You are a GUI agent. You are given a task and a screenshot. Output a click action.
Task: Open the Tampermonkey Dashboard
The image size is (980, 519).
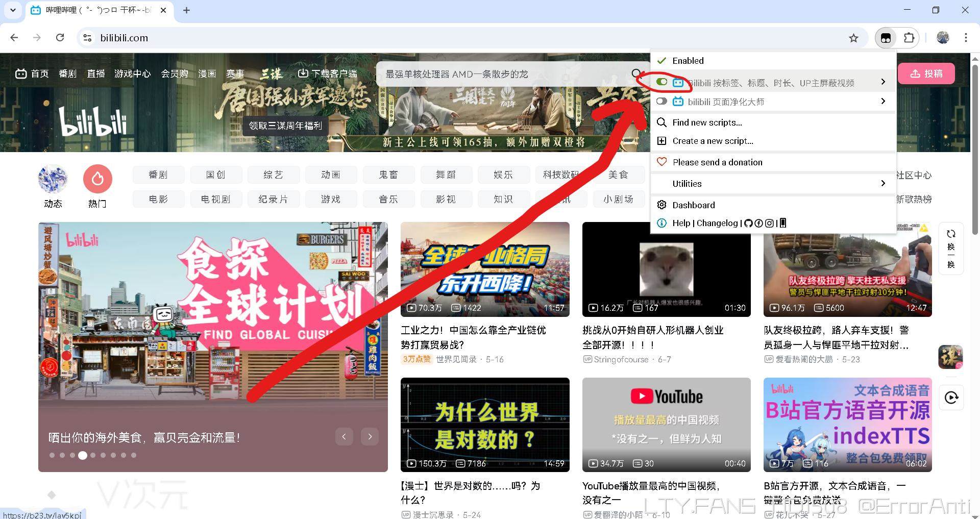(773, 205)
